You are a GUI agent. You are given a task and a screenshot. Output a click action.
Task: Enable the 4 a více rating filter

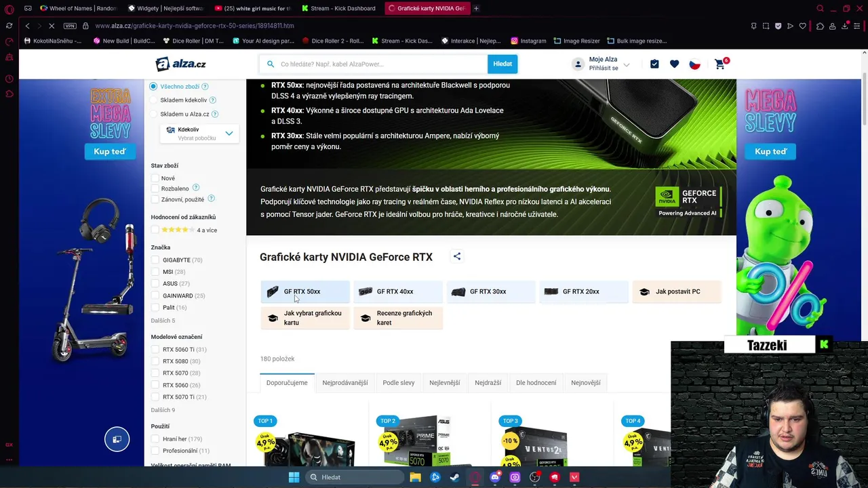(x=155, y=230)
